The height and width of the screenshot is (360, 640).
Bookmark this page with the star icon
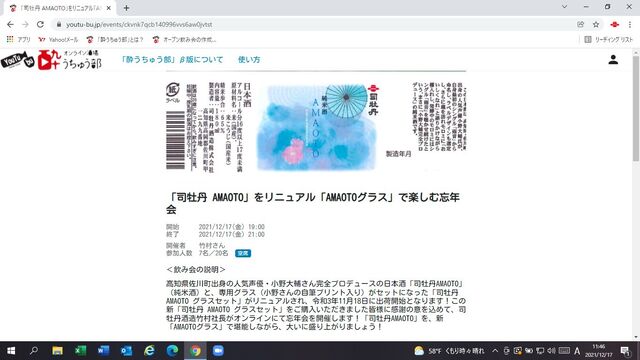coord(596,24)
